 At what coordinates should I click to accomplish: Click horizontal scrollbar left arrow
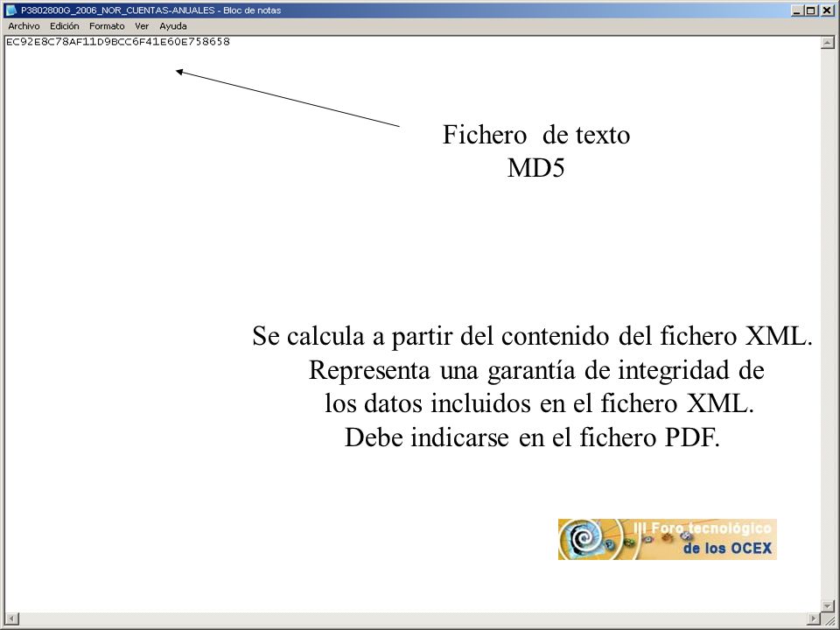coord(11,619)
